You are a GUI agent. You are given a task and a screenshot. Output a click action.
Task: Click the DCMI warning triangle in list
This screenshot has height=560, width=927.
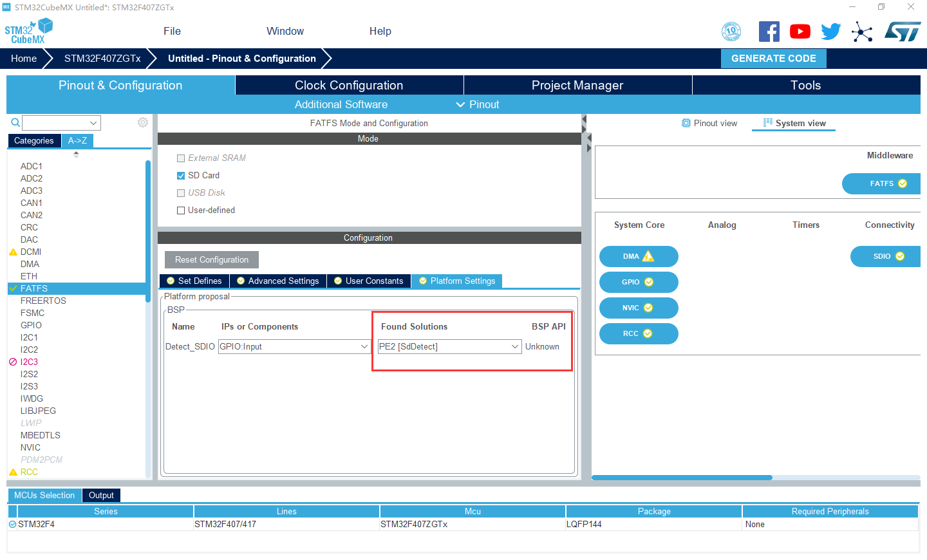13,252
